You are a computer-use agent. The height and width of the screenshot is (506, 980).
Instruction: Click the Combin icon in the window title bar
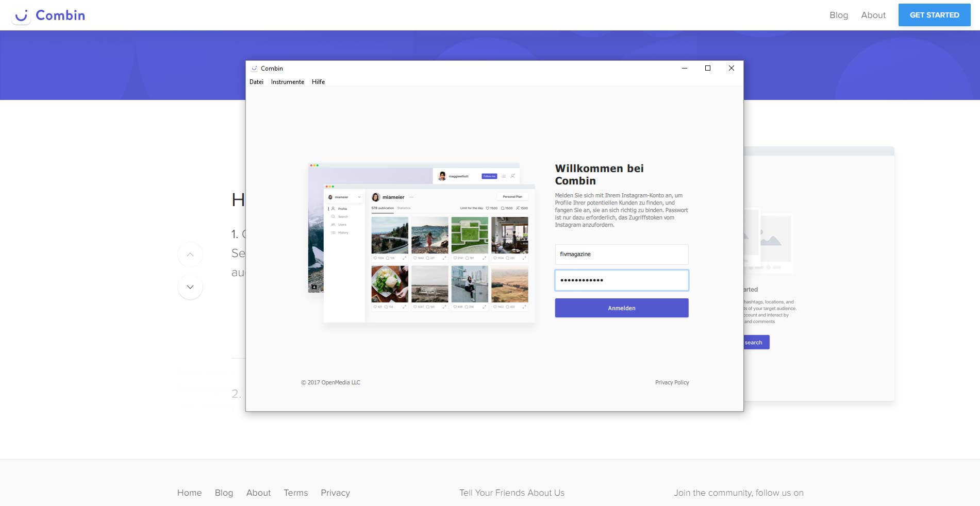click(x=254, y=68)
